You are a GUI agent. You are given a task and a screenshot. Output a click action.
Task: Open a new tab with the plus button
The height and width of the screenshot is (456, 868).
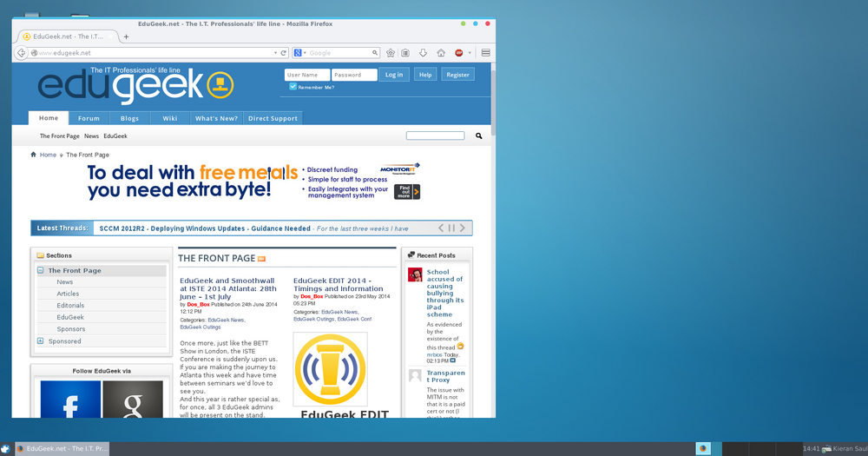(126, 36)
